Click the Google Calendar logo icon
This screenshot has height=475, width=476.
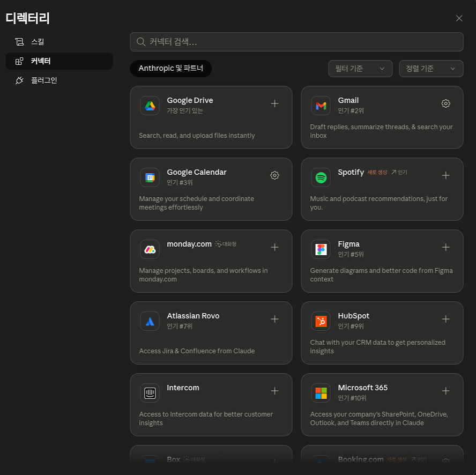(150, 177)
